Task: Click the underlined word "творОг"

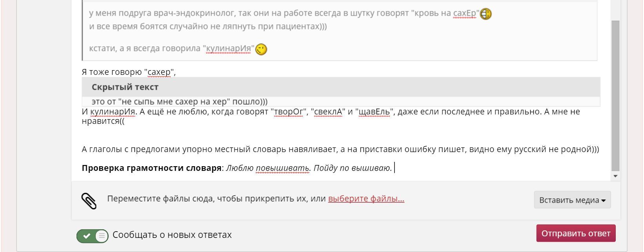Action: [289, 112]
